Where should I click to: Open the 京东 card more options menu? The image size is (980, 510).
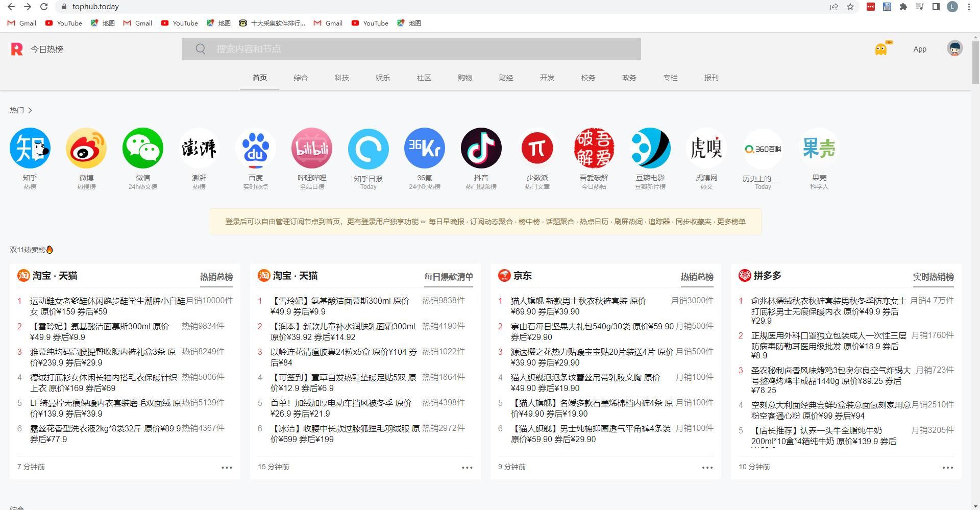707,467
